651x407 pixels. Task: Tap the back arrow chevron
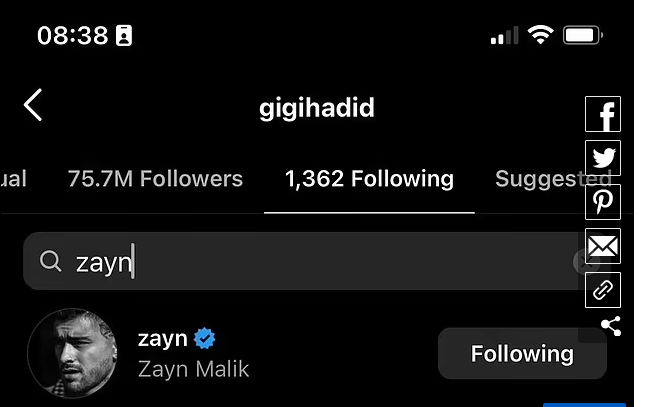[x=33, y=105]
